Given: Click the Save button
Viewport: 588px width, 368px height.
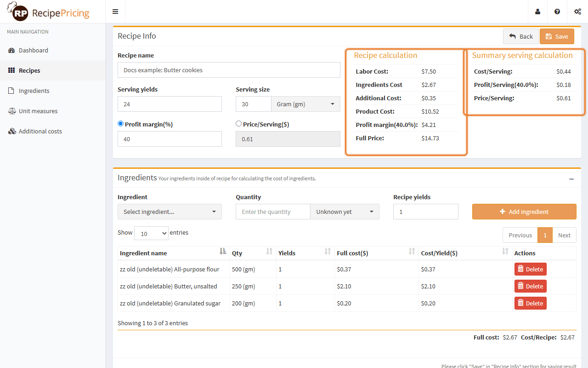Looking at the screenshot, I should 557,36.
